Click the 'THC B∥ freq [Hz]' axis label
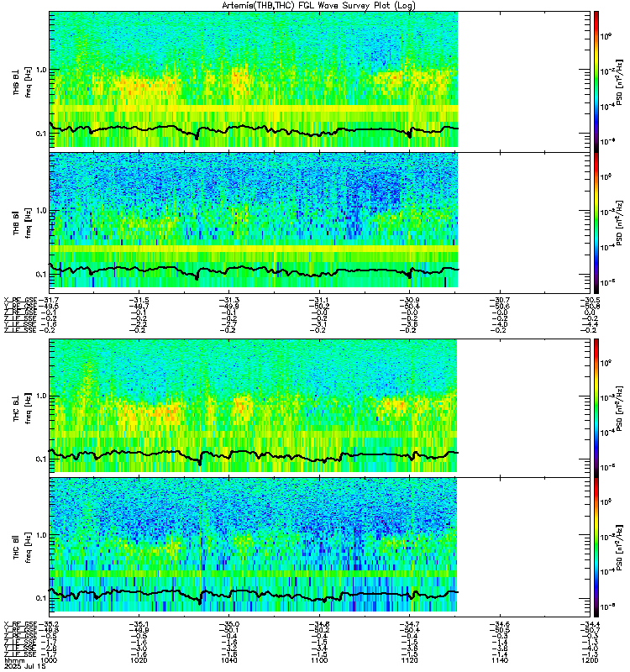The height and width of the screenshot is (672, 630). point(23,548)
